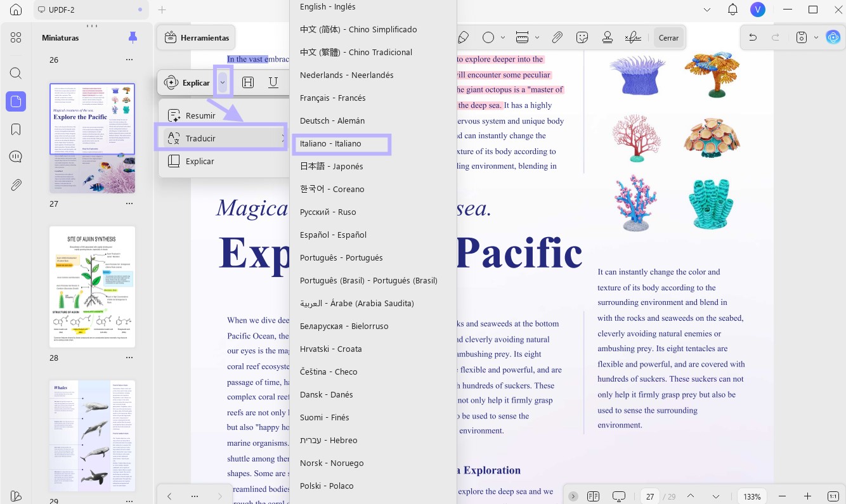
Task: Click the page number input field
Action: [649, 496]
